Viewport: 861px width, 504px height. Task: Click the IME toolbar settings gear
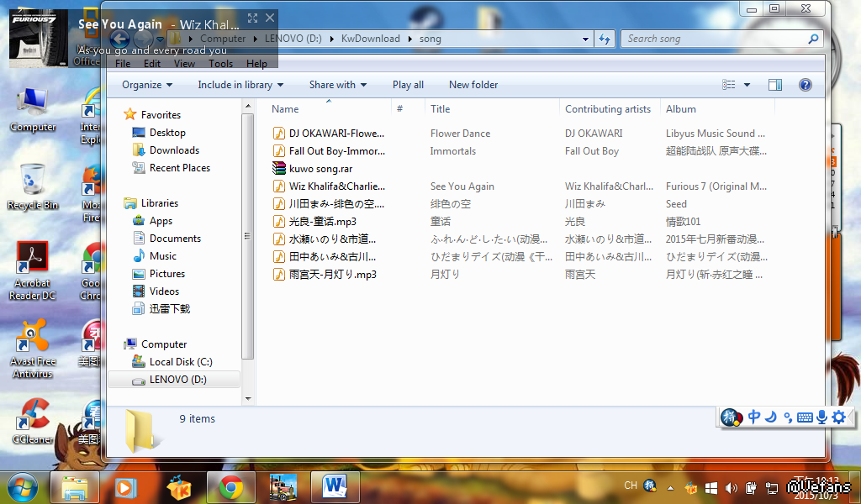pyautogui.click(x=838, y=417)
